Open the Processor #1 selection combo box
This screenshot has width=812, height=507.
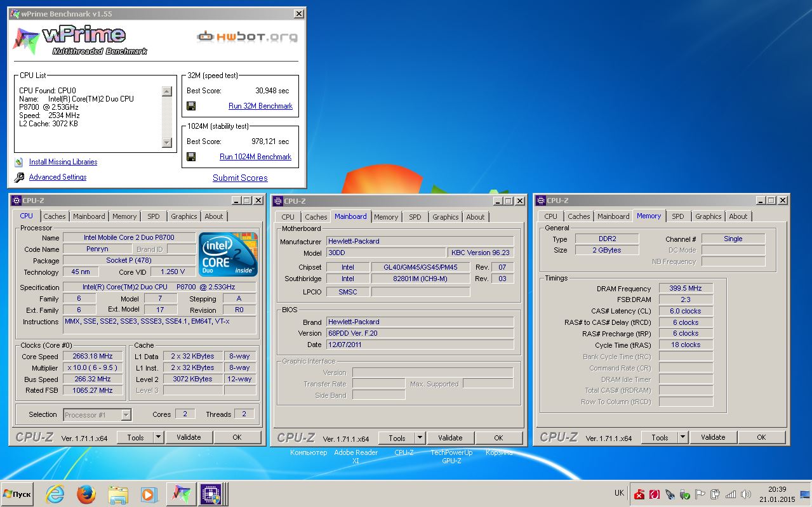coord(97,415)
